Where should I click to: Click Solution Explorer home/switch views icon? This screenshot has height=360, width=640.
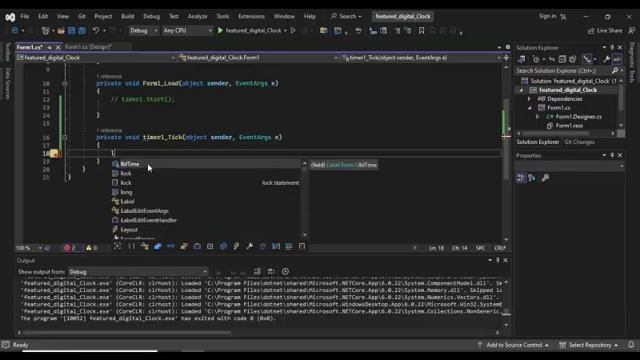521,59
